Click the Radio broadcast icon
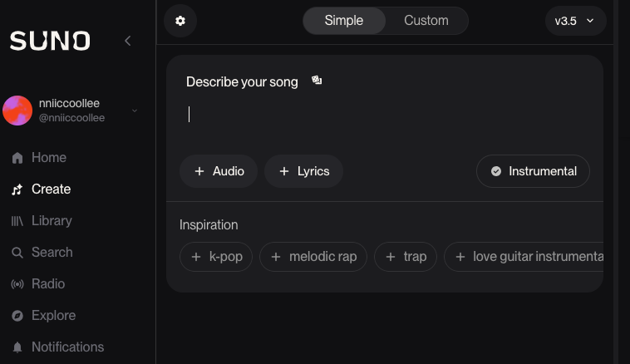Image resolution: width=630 pixels, height=364 pixels. [17, 284]
